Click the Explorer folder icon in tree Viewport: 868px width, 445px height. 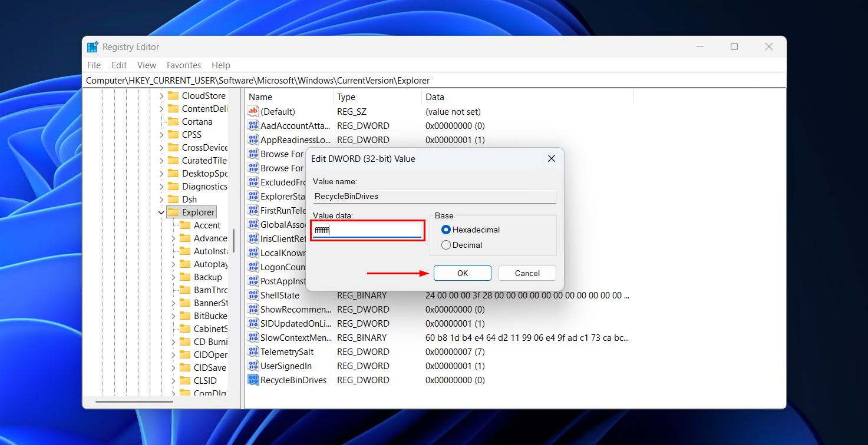coord(173,212)
